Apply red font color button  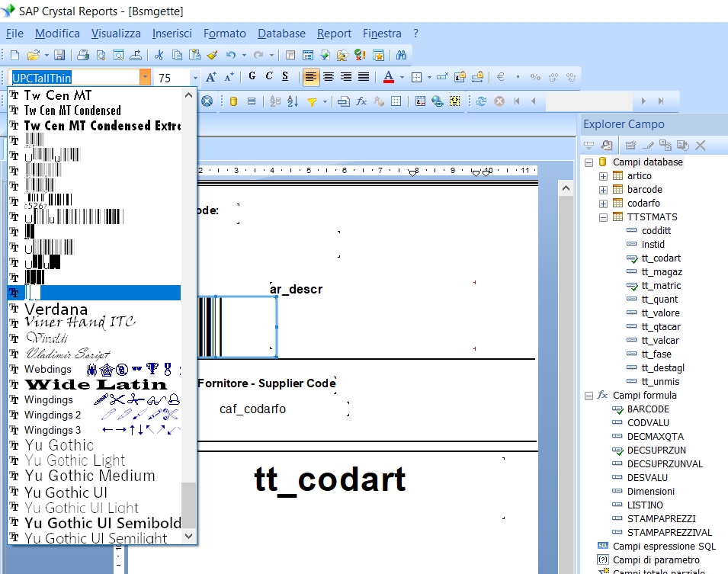pyautogui.click(x=389, y=77)
